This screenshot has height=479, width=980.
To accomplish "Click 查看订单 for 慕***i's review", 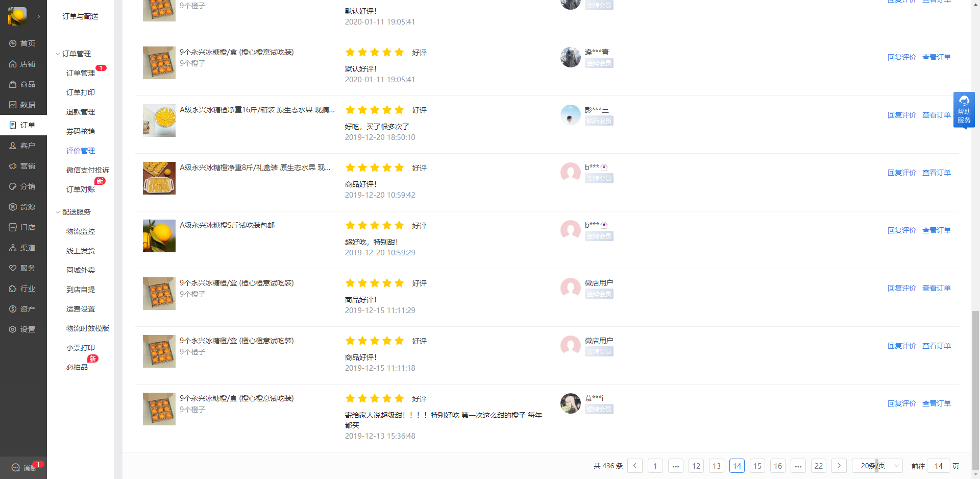I will click(936, 403).
